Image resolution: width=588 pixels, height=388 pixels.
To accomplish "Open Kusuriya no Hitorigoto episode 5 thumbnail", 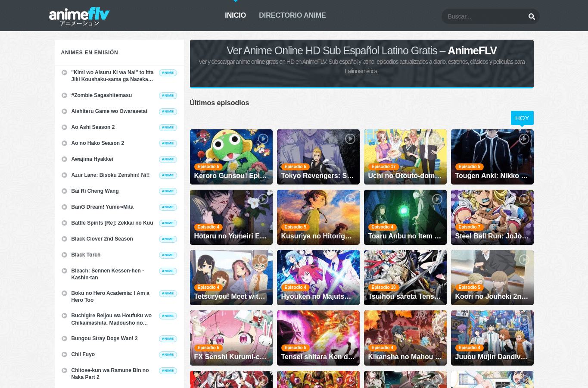I will point(318,217).
